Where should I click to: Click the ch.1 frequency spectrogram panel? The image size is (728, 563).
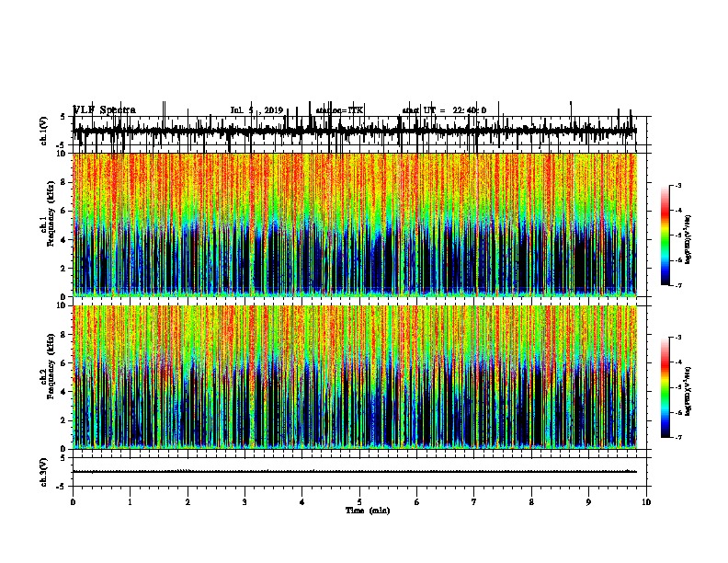click(x=359, y=224)
